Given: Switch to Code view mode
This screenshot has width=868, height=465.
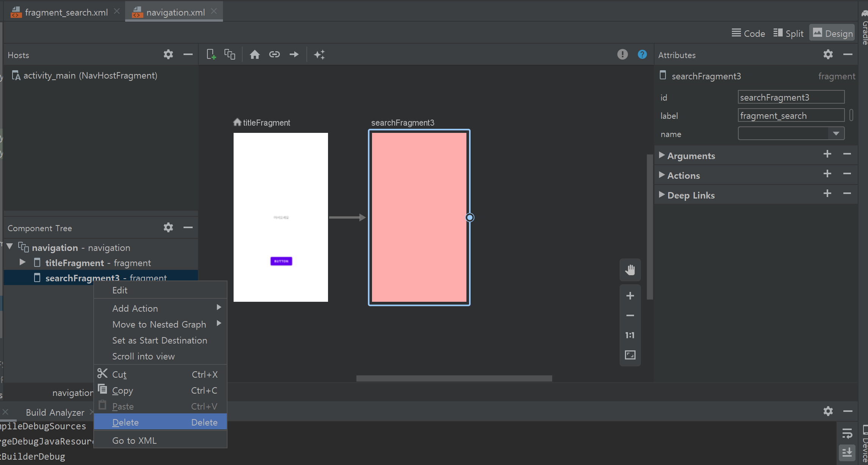Looking at the screenshot, I should (x=748, y=33).
